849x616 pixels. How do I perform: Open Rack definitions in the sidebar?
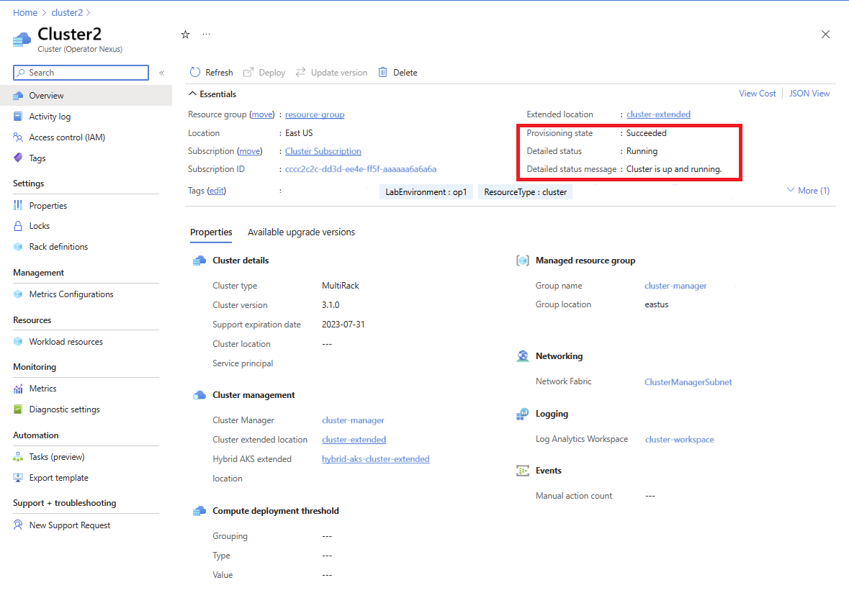58,247
